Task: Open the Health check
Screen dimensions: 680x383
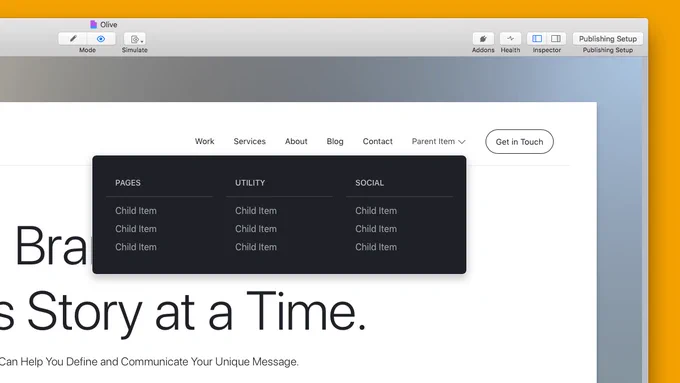Action: pos(510,39)
